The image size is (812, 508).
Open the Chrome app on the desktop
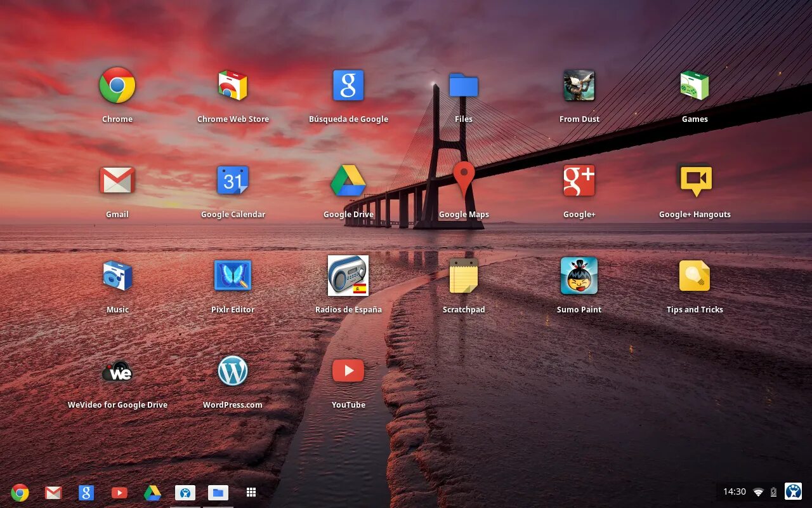click(x=117, y=86)
